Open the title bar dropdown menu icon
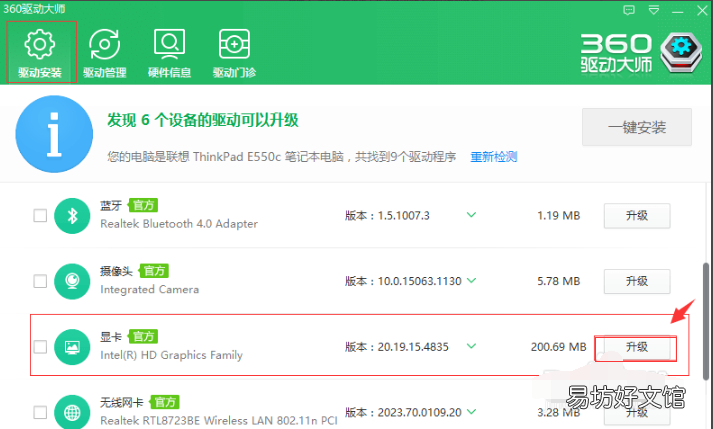This screenshot has width=713, height=429. [x=654, y=10]
